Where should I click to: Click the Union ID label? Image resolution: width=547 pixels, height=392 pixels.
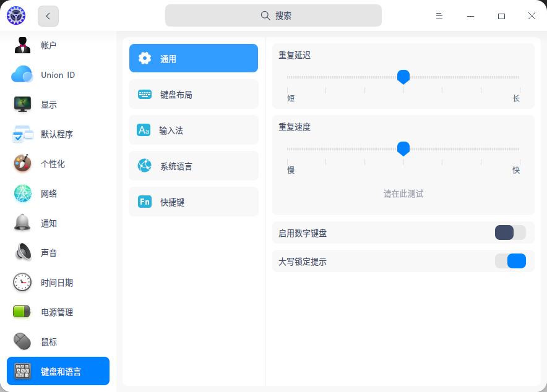pos(58,75)
